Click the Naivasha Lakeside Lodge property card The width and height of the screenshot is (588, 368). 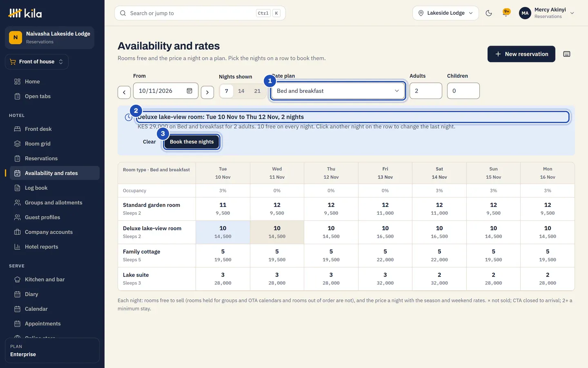click(x=49, y=38)
